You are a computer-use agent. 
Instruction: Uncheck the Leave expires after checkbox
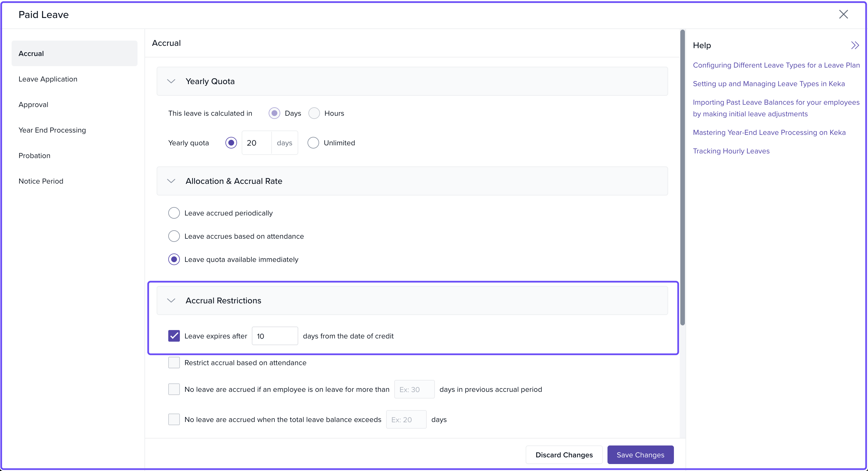pos(174,336)
